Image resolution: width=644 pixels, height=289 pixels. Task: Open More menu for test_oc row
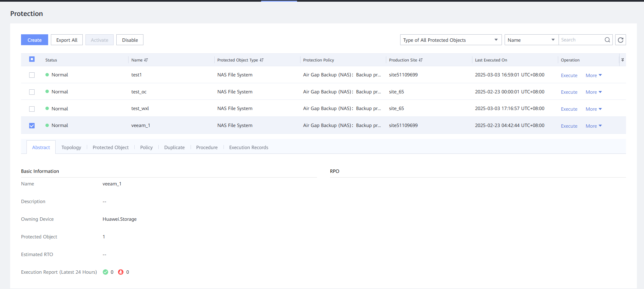point(593,92)
